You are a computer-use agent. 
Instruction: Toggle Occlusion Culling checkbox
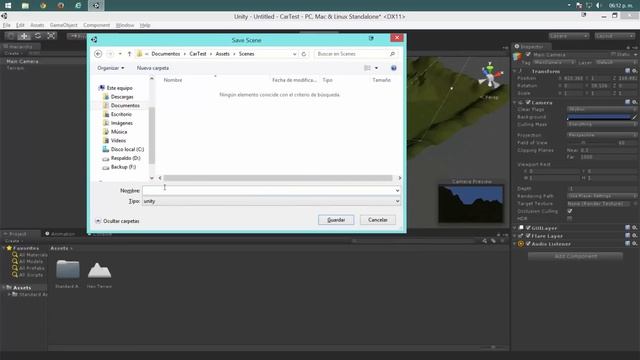tap(570, 211)
